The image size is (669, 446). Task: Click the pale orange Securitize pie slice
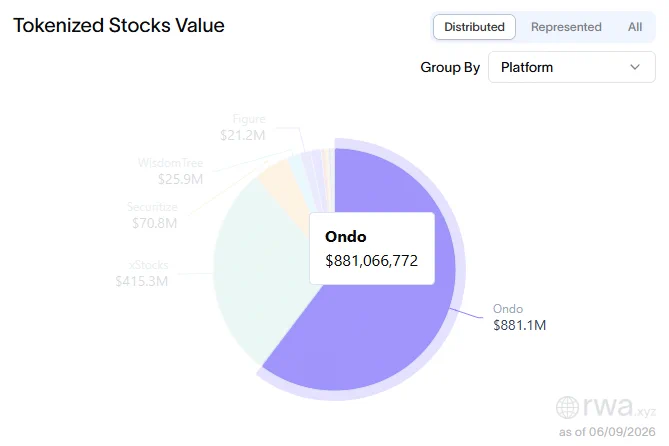click(x=286, y=188)
